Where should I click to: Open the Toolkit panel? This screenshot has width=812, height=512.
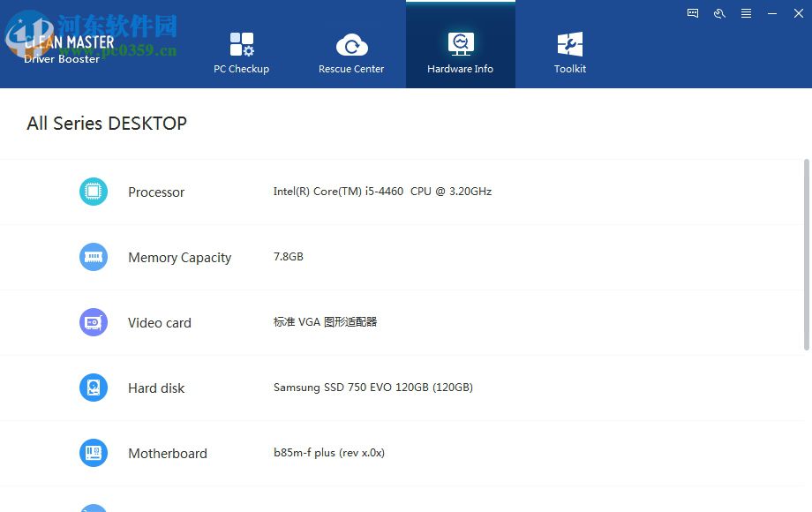pos(569,42)
